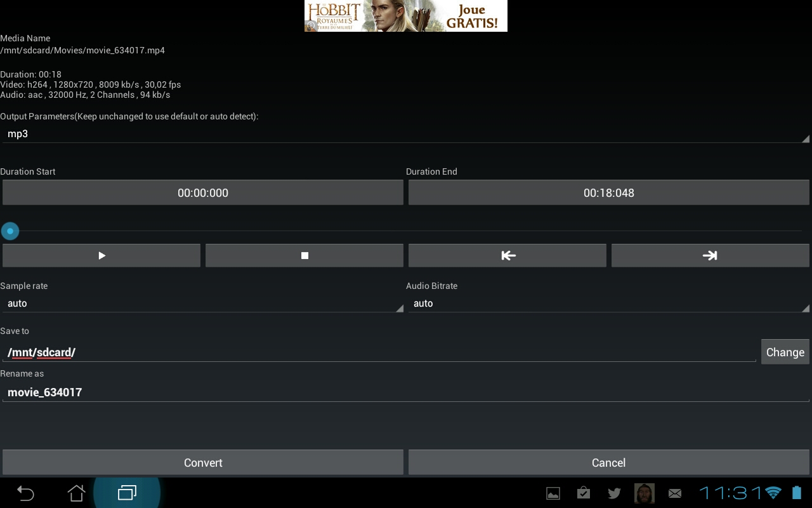This screenshot has width=812, height=508.
Task: Open the Twitter notification icon
Action: pyautogui.click(x=614, y=493)
